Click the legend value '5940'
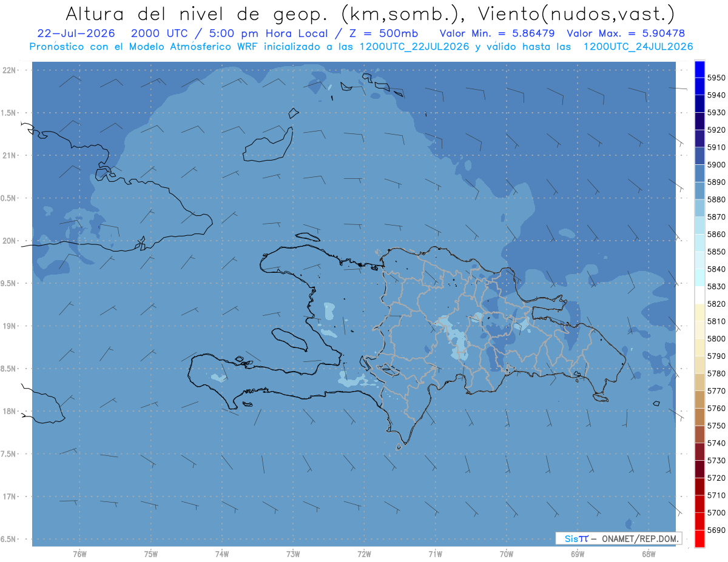728x562 pixels. pyautogui.click(x=716, y=95)
